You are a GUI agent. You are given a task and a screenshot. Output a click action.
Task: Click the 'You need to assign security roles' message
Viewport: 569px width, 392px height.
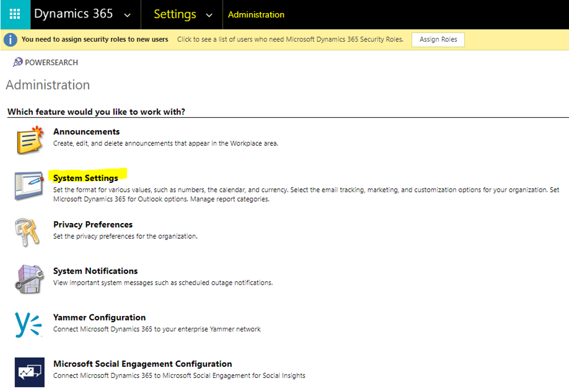click(95, 39)
